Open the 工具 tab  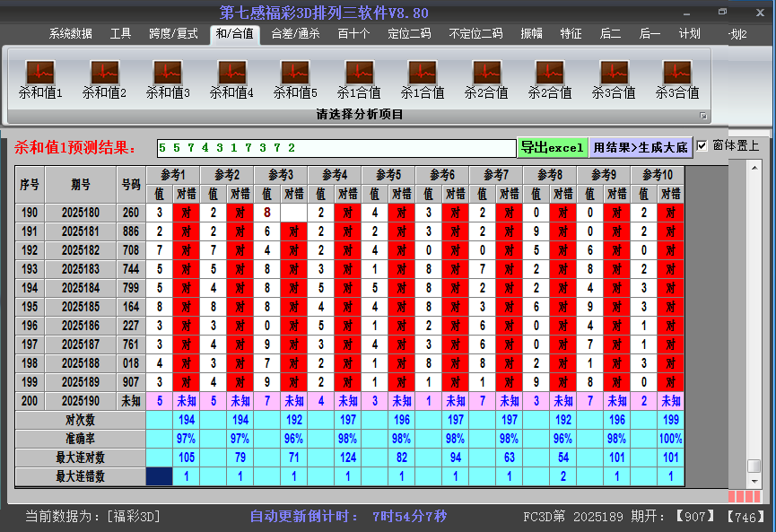120,34
